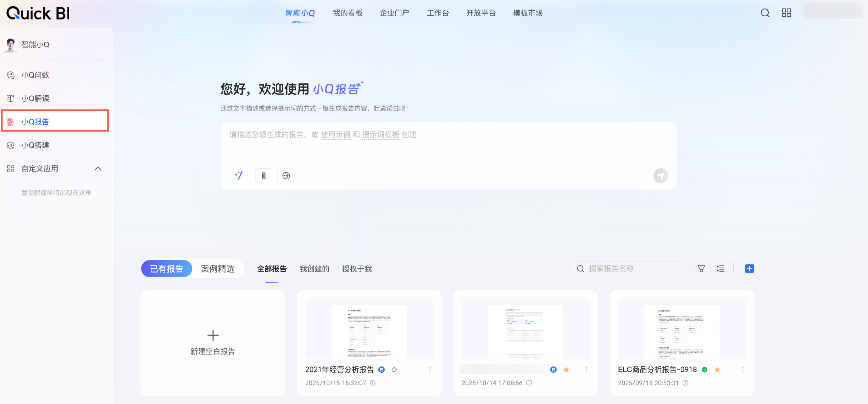Collapse the 自定义应用 section
The height and width of the screenshot is (404, 868).
[98, 169]
